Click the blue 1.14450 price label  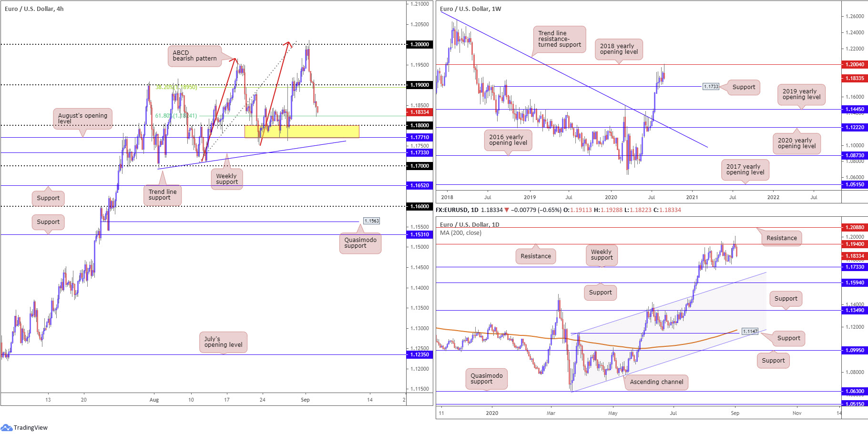855,109
